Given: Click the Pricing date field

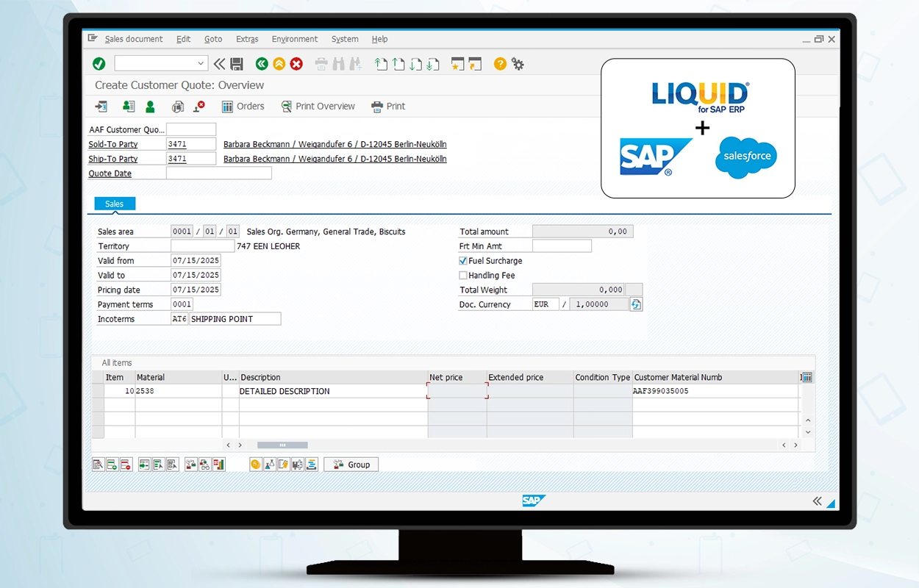Looking at the screenshot, I should pos(196,290).
